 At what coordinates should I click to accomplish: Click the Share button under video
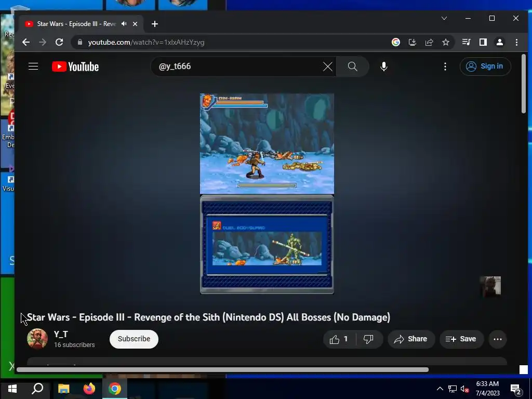(411, 339)
